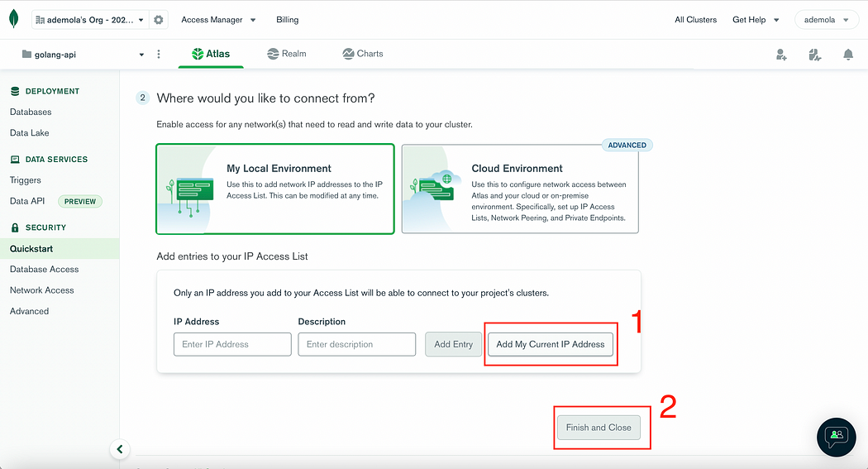Switch to the Atlas tab

[211, 54]
